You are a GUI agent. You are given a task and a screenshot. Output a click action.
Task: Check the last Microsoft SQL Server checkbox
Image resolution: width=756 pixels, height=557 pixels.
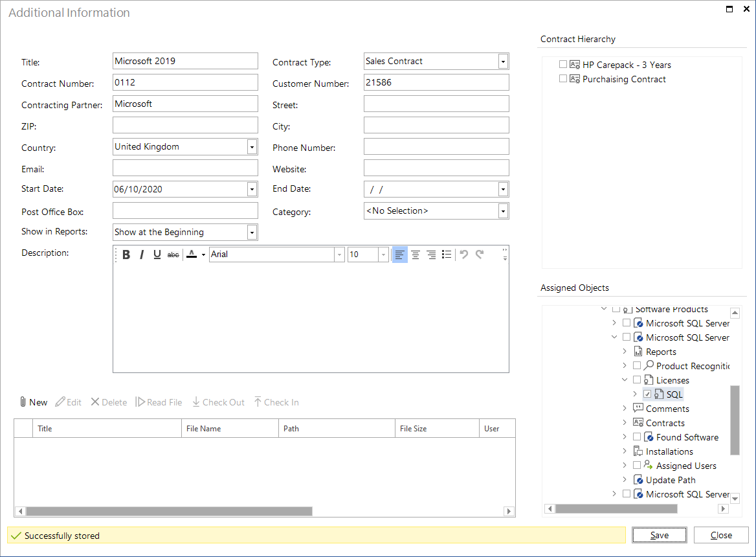pyautogui.click(x=627, y=494)
